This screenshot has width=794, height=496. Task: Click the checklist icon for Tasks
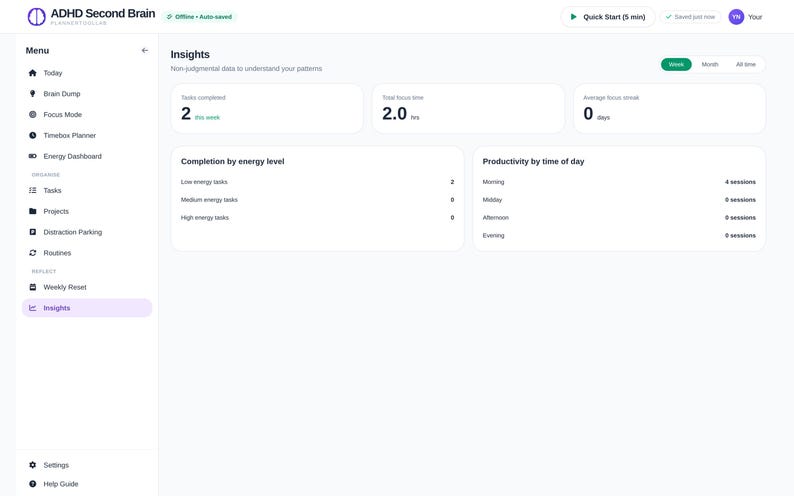[32, 190]
